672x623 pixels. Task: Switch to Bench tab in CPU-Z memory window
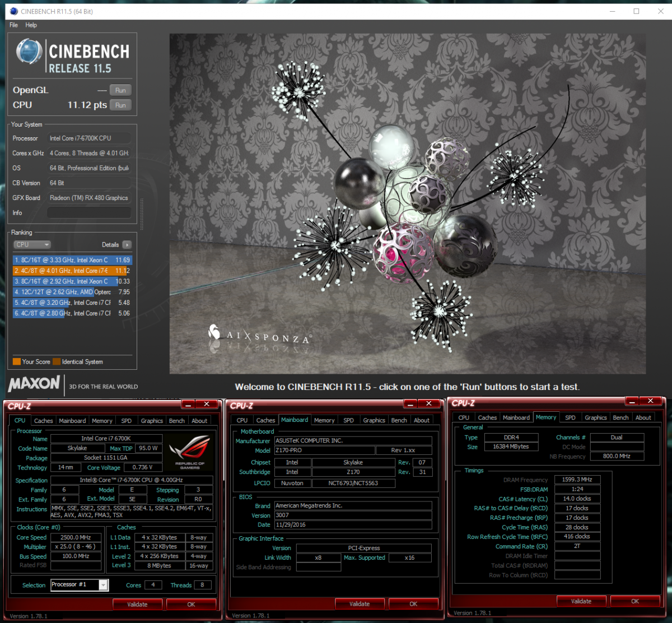point(620,417)
